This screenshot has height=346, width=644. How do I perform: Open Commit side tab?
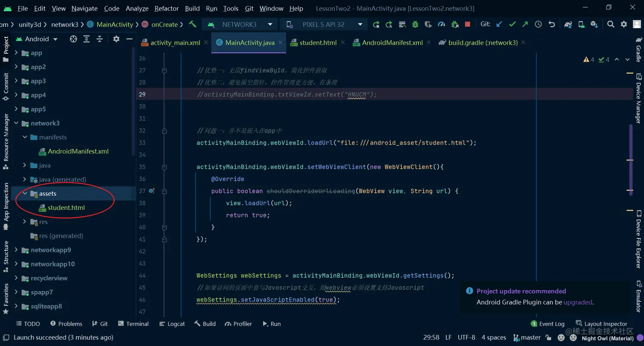[6, 87]
